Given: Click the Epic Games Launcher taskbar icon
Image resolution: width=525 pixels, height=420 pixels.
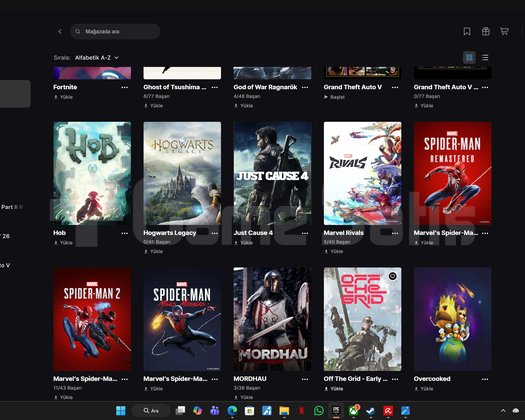Looking at the screenshot, I should pyautogui.click(x=336, y=411).
